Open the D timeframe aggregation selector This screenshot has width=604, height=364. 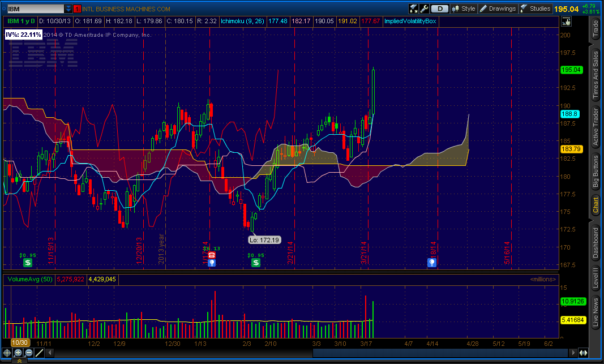439,8
